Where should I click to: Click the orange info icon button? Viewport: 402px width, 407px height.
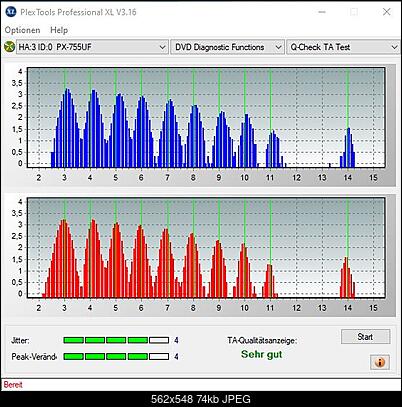(x=380, y=362)
